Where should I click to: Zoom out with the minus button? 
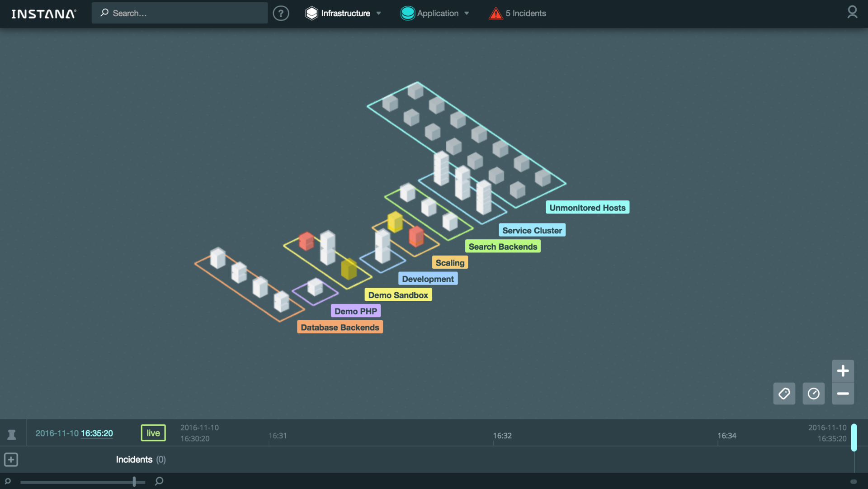[843, 394]
